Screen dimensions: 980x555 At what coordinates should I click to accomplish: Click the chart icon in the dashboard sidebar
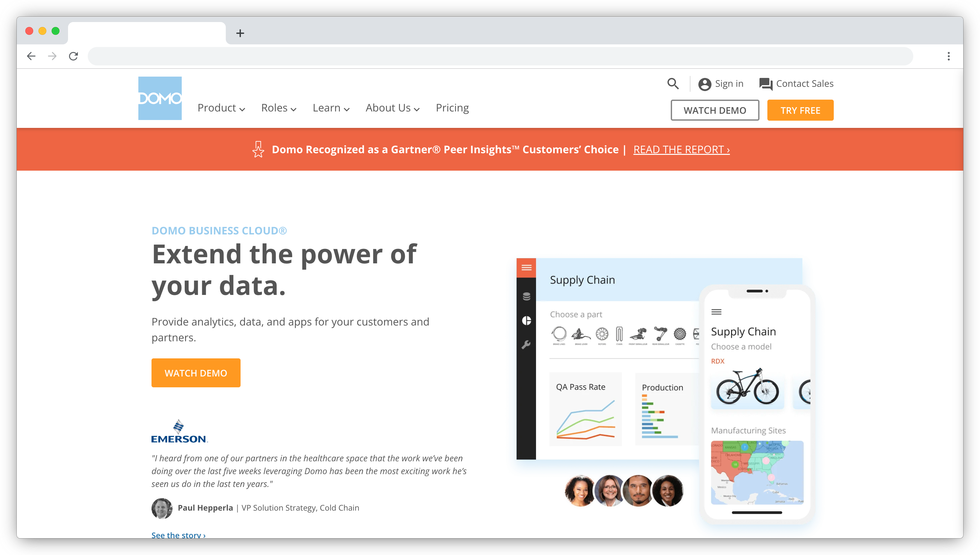pyautogui.click(x=526, y=321)
